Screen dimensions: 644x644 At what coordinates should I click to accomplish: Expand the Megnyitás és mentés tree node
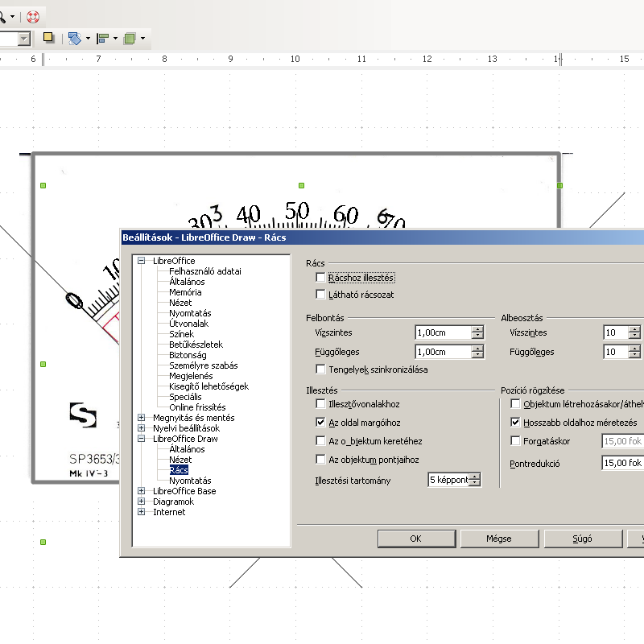click(x=142, y=418)
